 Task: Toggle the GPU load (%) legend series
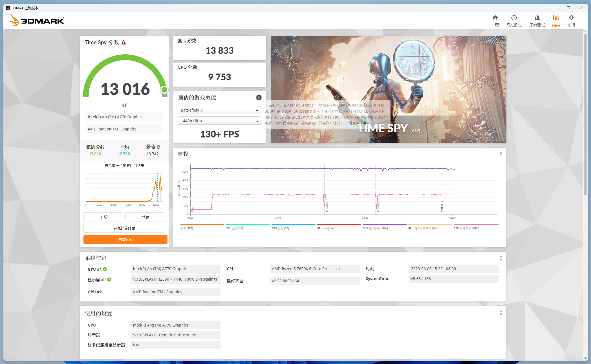tap(325, 228)
